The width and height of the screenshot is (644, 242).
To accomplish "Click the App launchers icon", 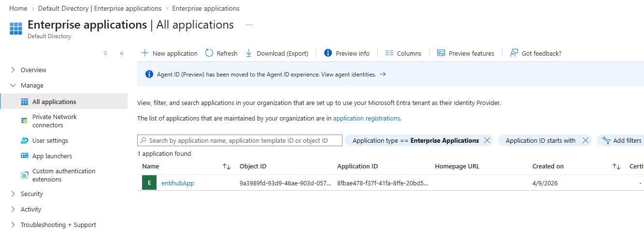I will (25, 156).
